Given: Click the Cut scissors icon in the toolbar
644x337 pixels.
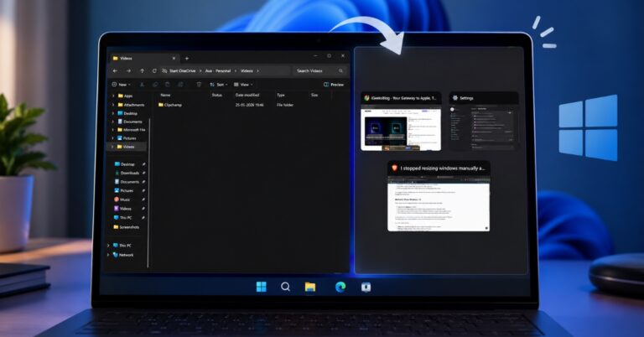Looking at the screenshot, I should point(142,85).
